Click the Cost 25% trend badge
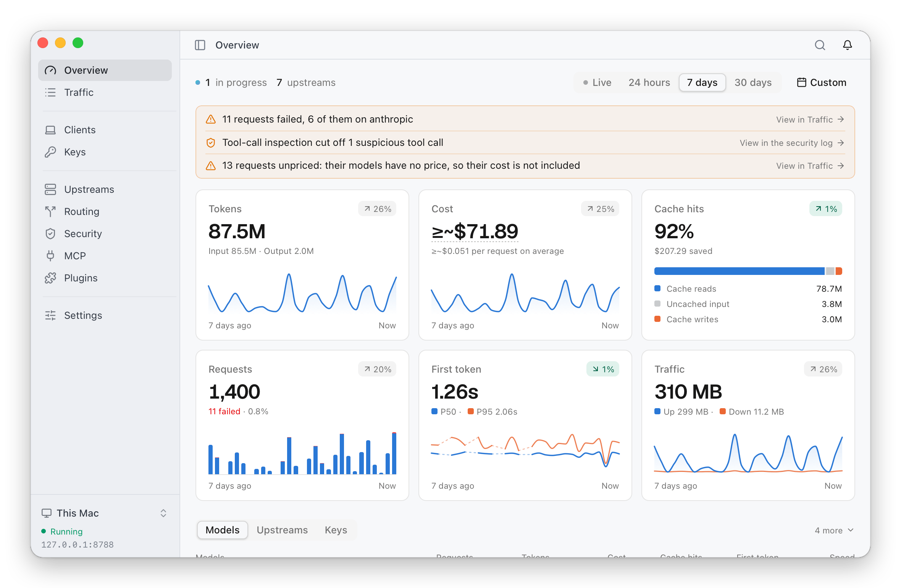Image resolution: width=901 pixels, height=588 pixels. pos(600,209)
